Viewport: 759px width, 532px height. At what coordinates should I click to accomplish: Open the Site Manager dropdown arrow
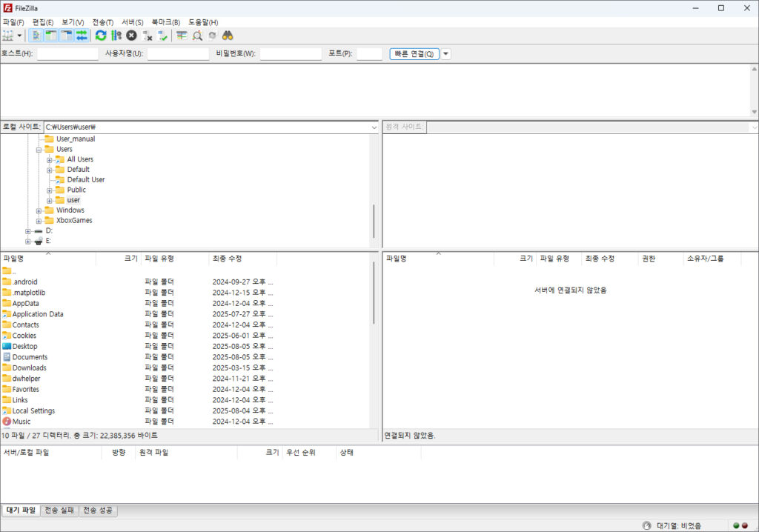pyautogui.click(x=19, y=36)
